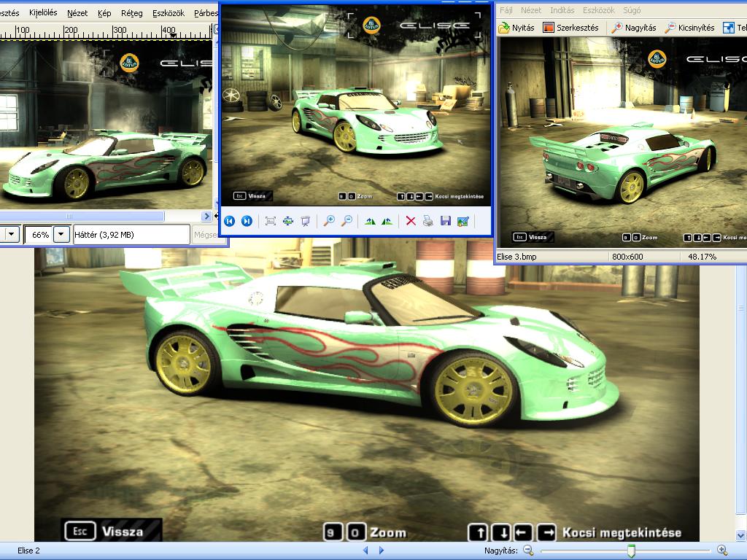Image resolution: width=747 pixels, height=560 pixels.
Task: Go to next image in picture viewer
Action: pos(247,221)
